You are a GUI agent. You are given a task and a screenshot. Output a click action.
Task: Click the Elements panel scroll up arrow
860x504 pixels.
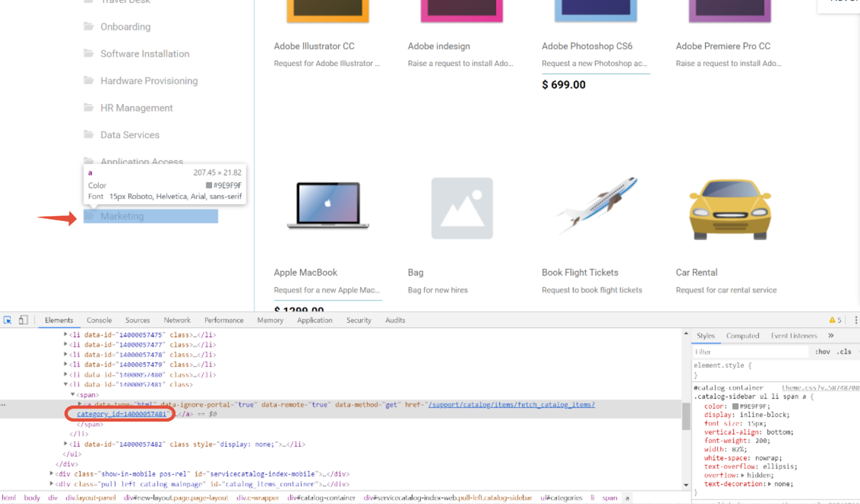click(686, 334)
